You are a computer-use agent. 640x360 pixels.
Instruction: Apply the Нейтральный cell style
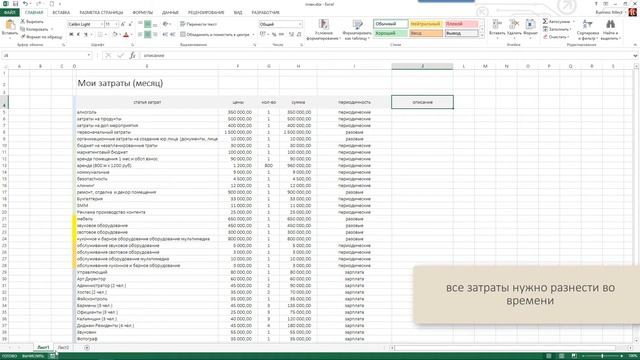pos(426,24)
